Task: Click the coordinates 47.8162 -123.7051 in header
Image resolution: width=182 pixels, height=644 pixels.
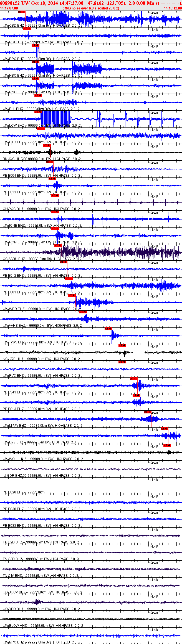Action: 106,3
